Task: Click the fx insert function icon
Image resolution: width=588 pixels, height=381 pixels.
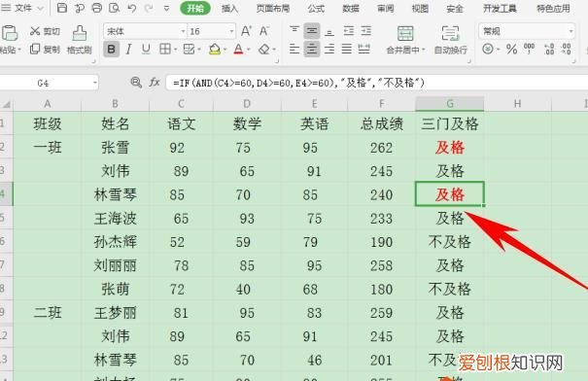Action: (155, 82)
